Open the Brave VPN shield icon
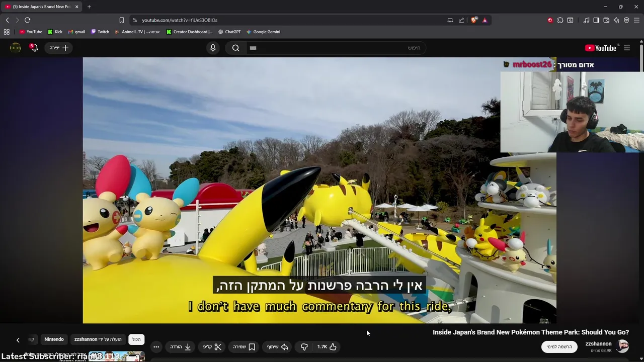 (626, 20)
